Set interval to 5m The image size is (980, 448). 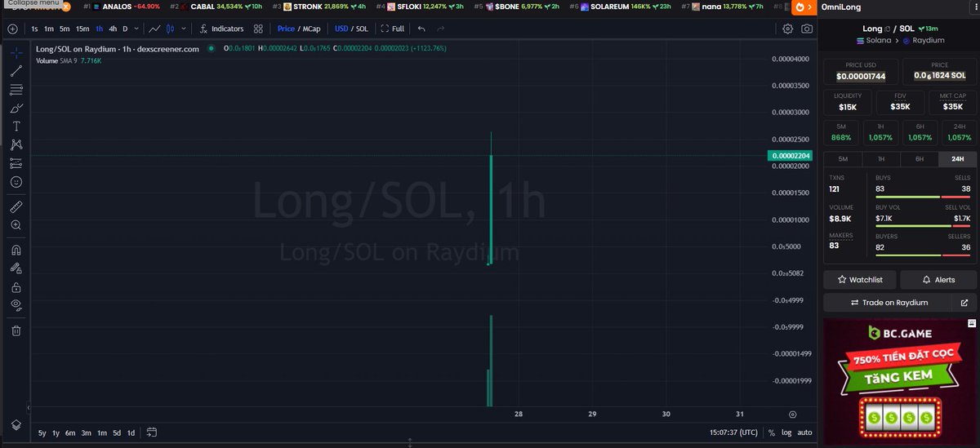65,29
